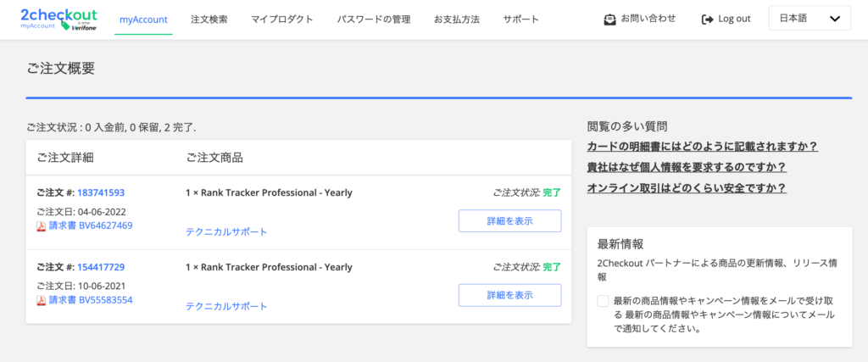Viewport: 868px width, 362px height.
Task: Click テクニカルサポート for order 154417729
Action: [226, 306]
